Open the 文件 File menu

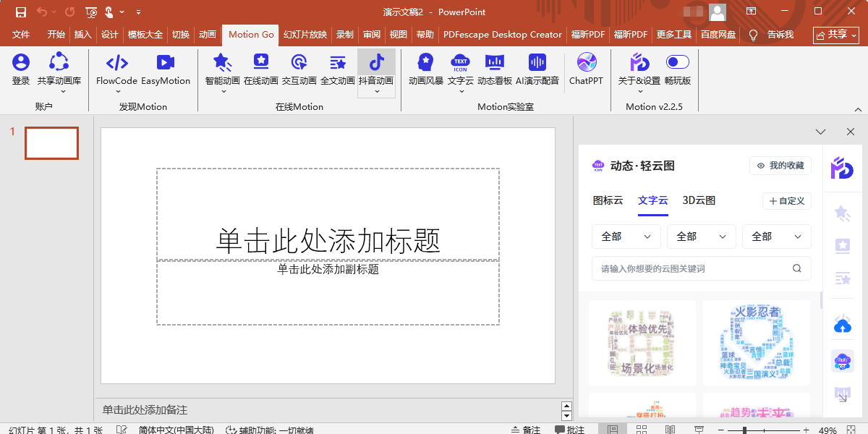(x=21, y=34)
